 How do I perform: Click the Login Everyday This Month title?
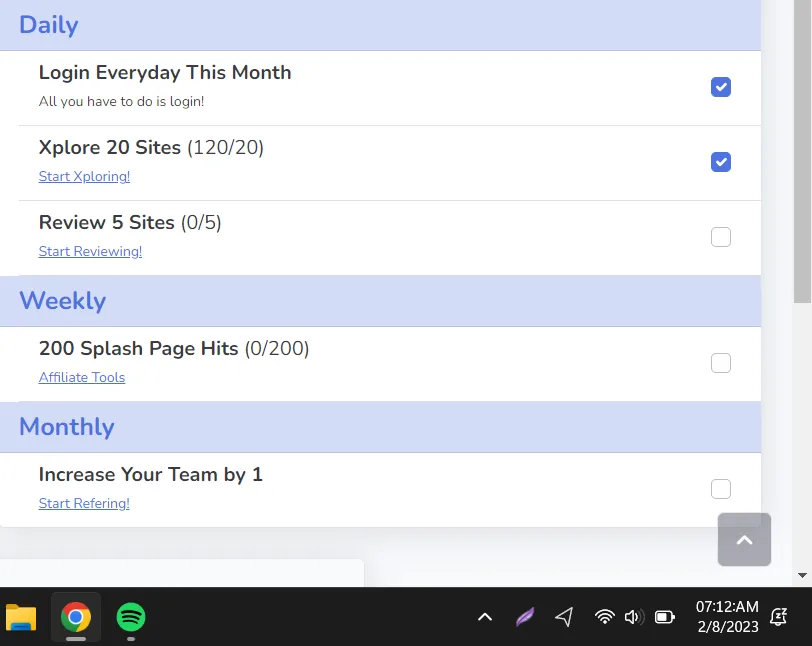[x=165, y=73]
